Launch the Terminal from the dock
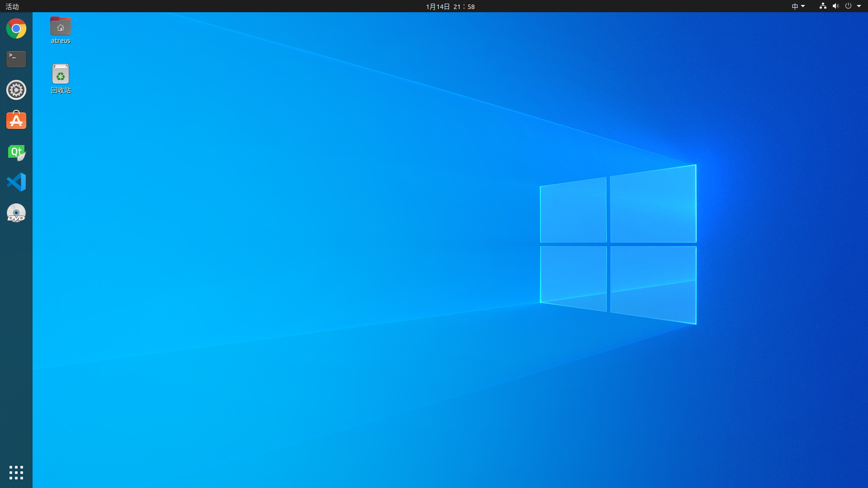The image size is (868, 488). pyautogui.click(x=16, y=59)
